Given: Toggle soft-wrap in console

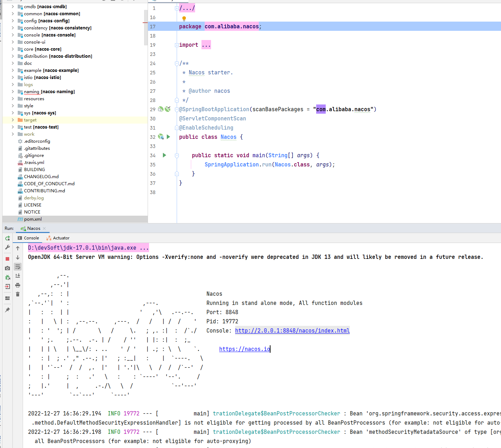Looking at the screenshot, I should [x=18, y=267].
